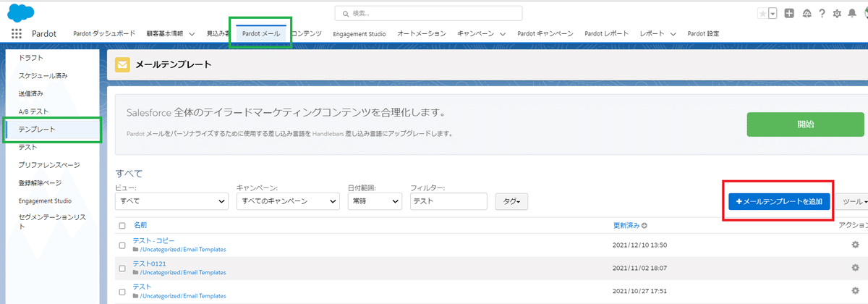
Task: Select ドラフト in sidebar
Action: (31, 58)
